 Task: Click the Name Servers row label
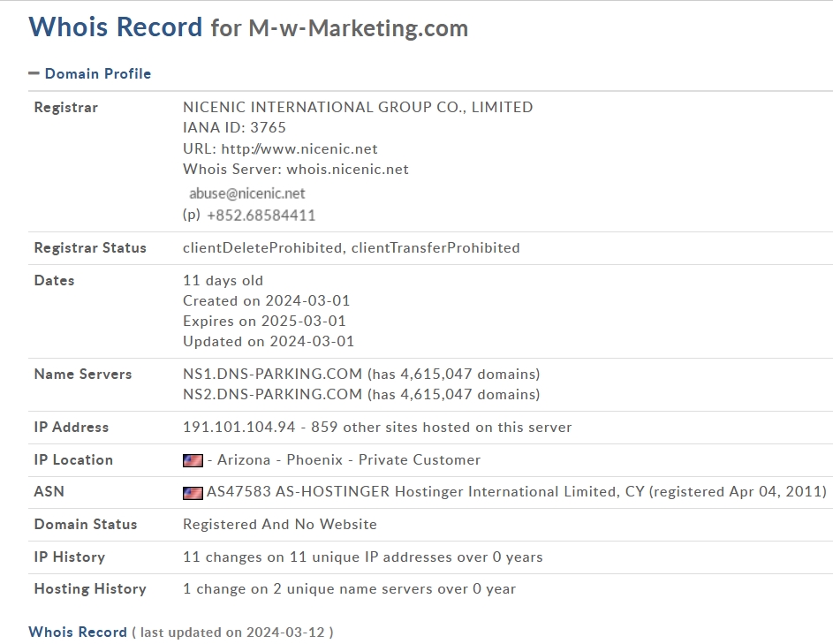pos(83,374)
